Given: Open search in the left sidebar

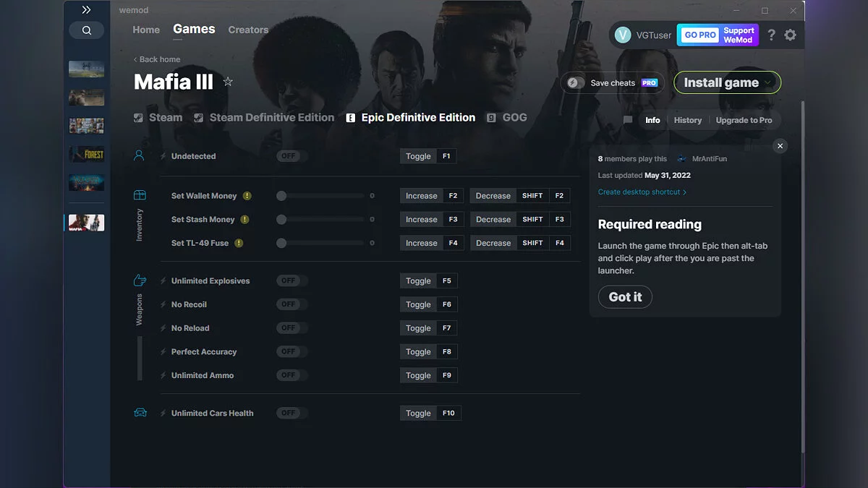Looking at the screenshot, I should [87, 30].
